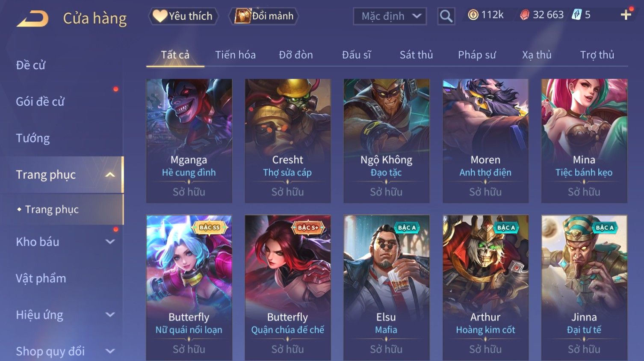644x361 pixels.
Task: Click the gold coin currency icon
Action: coord(473,15)
